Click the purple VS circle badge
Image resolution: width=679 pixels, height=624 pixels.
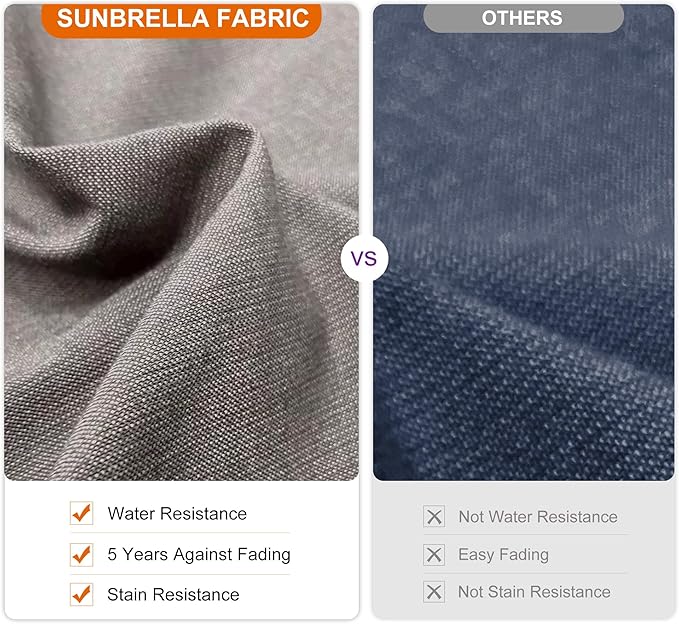coord(365,259)
